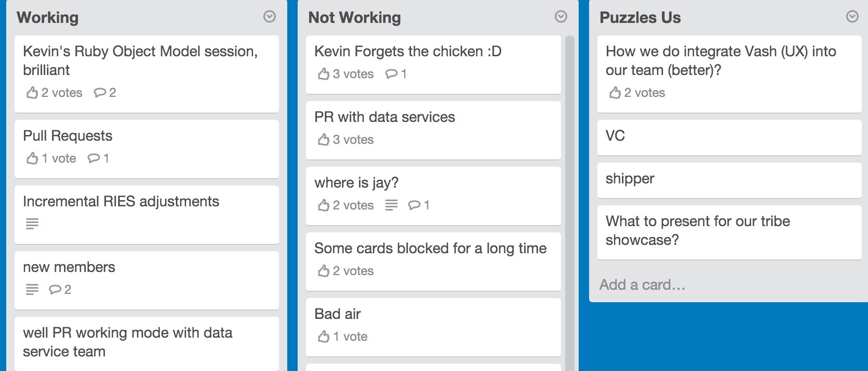
Task: Click the Working list title
Action: pyautogui.click(x=48, y=17)
